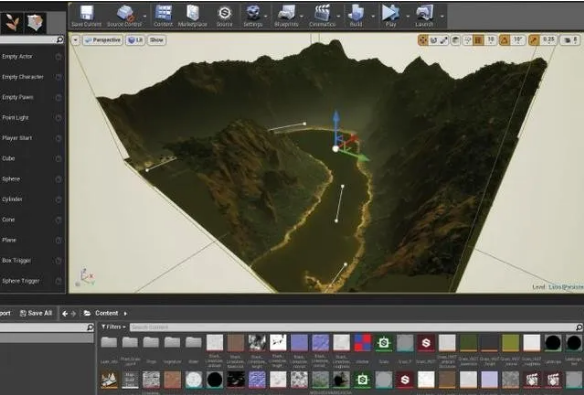
Task: Toggle grid snapping in viewport
Action: [x=479, y=40]
